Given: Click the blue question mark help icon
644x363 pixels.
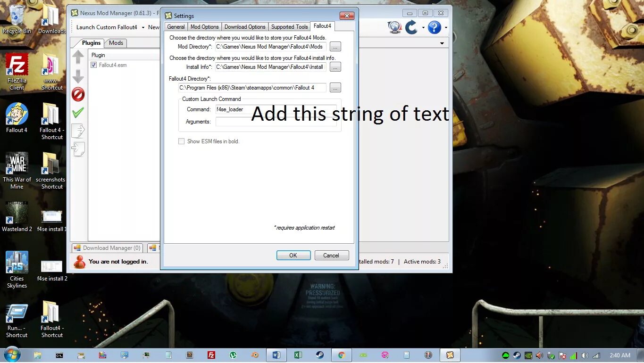Looking at the screenshot, I should pos(435,27).
